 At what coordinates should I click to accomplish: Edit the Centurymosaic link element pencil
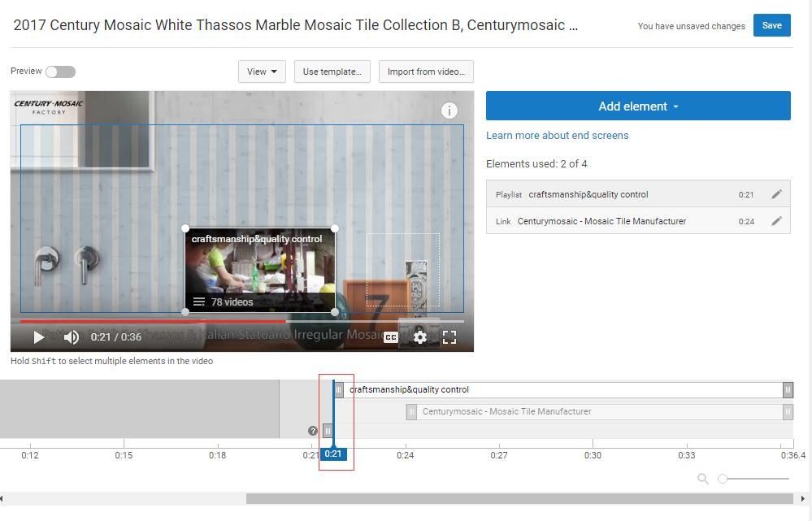[x=776, y=221]
